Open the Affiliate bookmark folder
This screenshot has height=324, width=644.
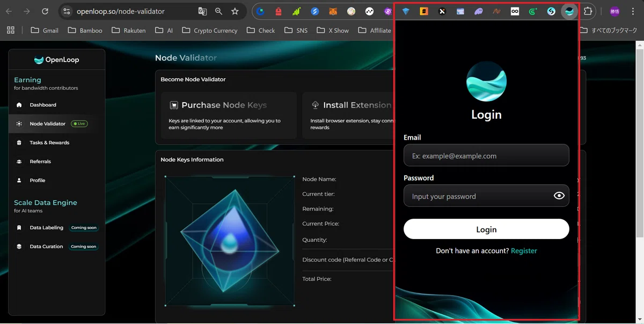(x=375, y=31)
